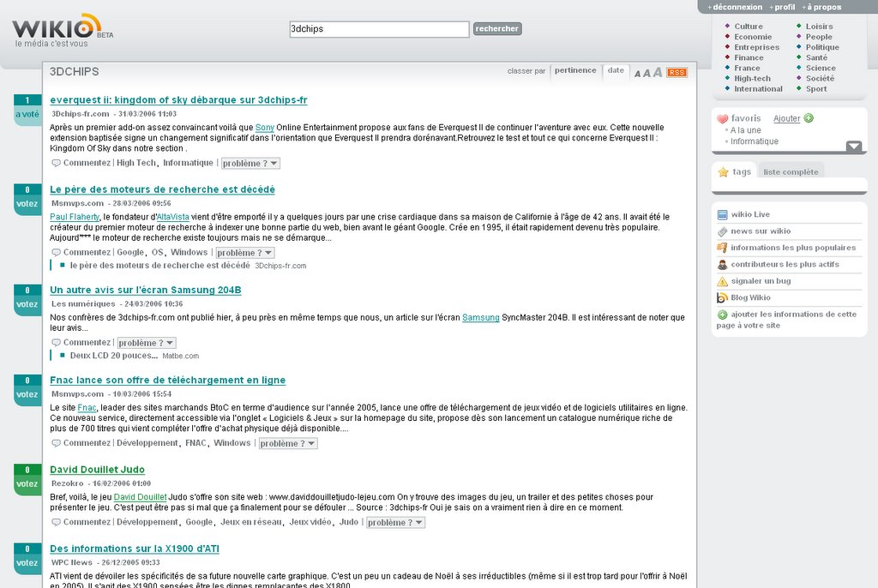Click the Sony link in Everquest summary
Screen dimensions: 878x588
click(x=265, y=128)
